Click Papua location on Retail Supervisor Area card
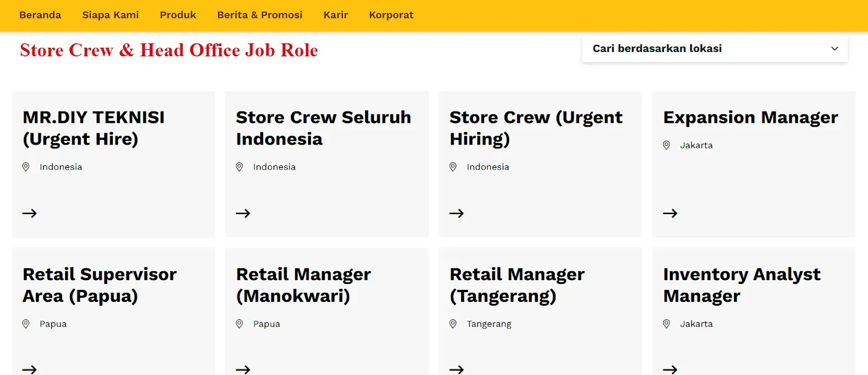Screen dimensions: 868x375 pyautogui.click(x=53, y=324)
